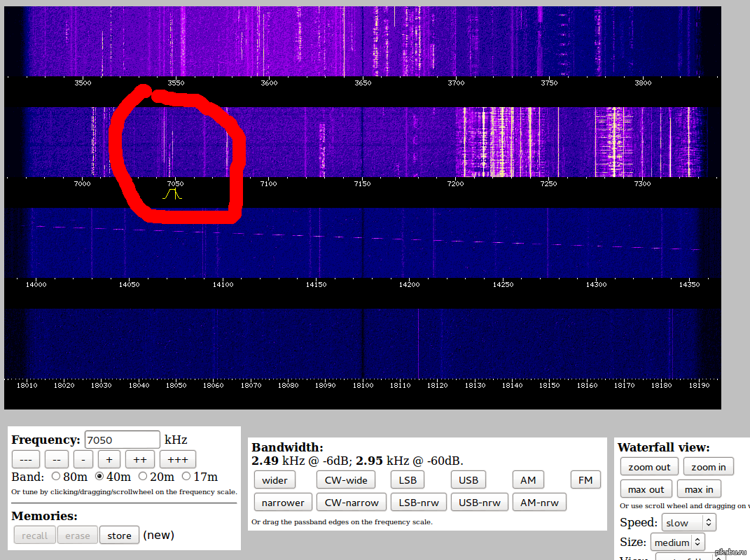Expand the Size dropdown showing medium
Screen dimensions: 750x560
677,542
